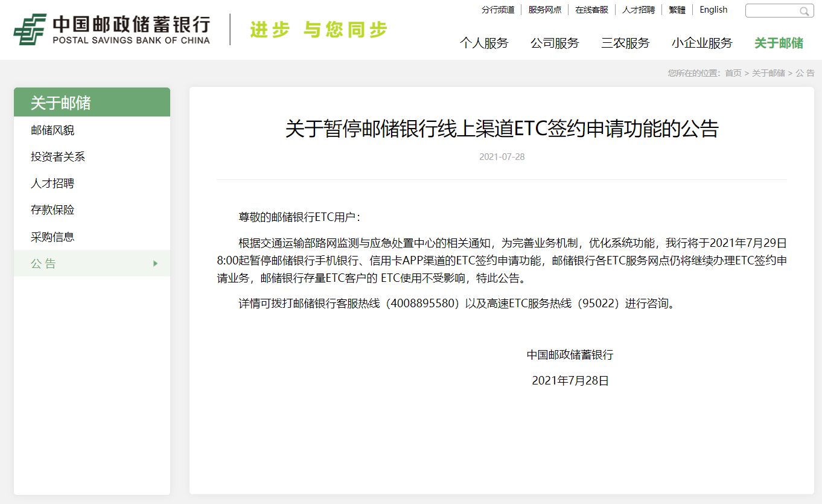Switch site language to English

pyautogui.click(x=713, y=10)
